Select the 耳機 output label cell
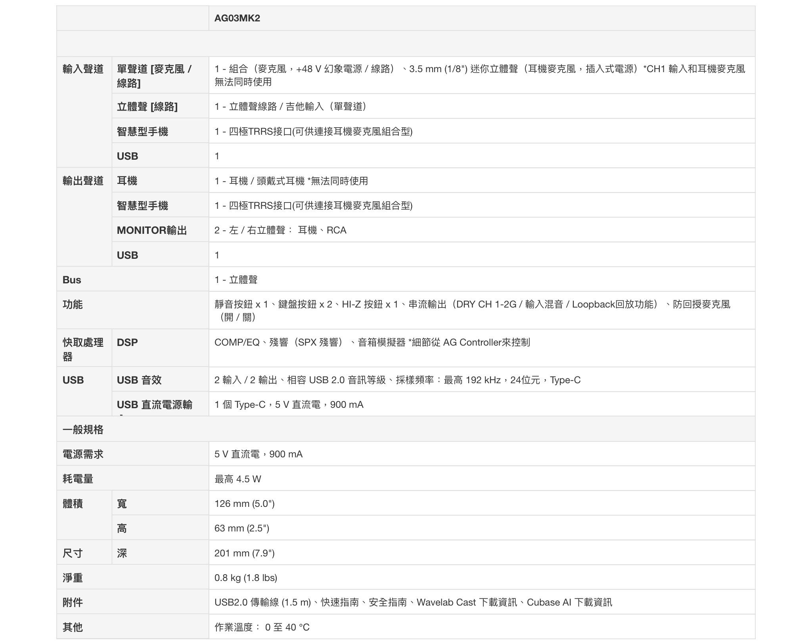Viewport: 812px width, 644px height. (x=127, y=181)
